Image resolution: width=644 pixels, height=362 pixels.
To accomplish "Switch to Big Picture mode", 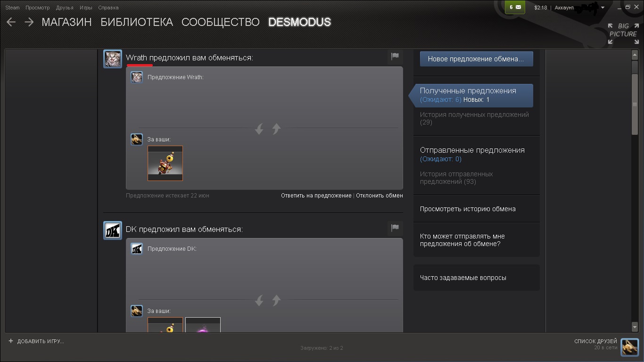I will tap(623, 33).
